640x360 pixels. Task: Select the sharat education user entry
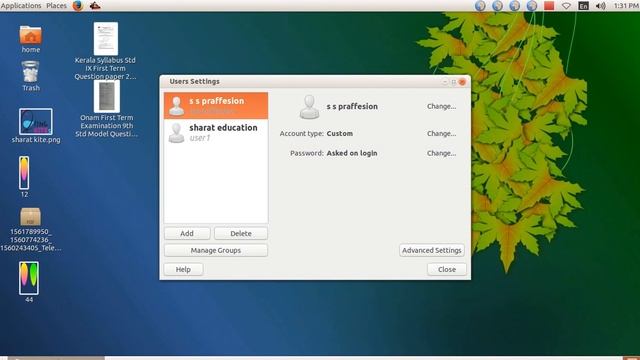[x=216, y=133]
